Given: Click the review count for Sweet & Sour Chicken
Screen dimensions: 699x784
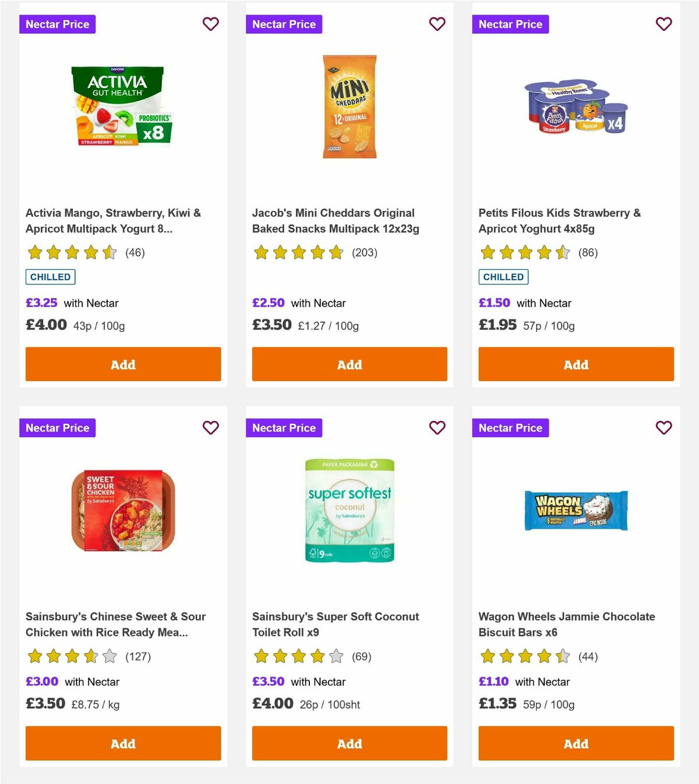Looking at the screenshot, I should (139, 656).
